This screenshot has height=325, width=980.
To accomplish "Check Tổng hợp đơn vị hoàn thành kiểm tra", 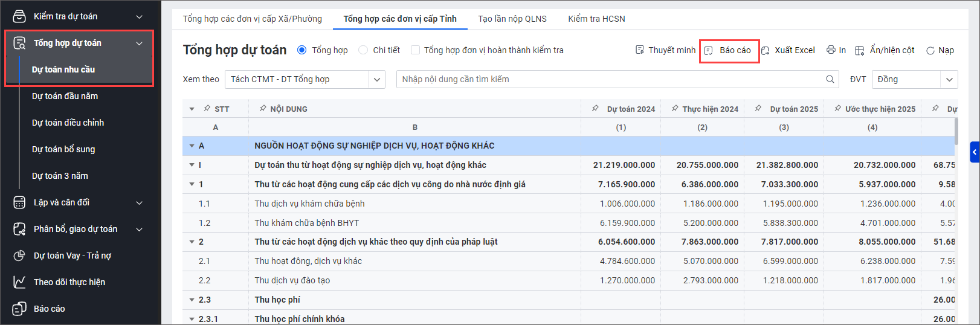I will (415, 50).
